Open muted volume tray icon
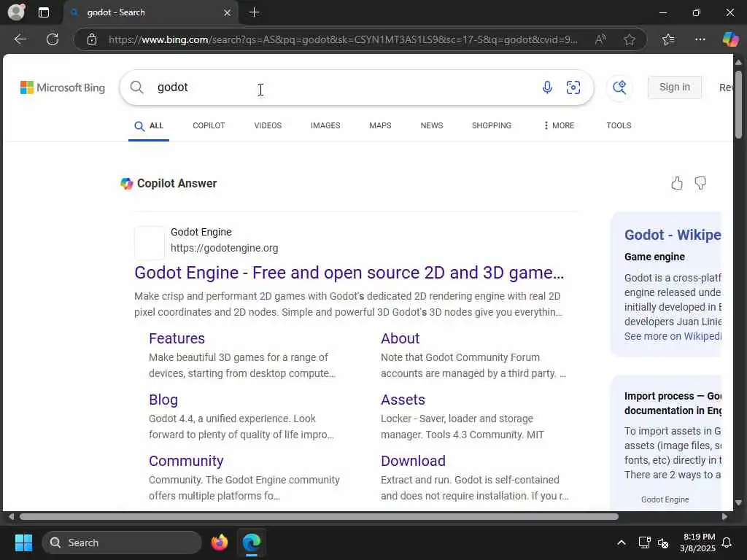The height and width of the screenshot is (560, 747). pos(662,542)
